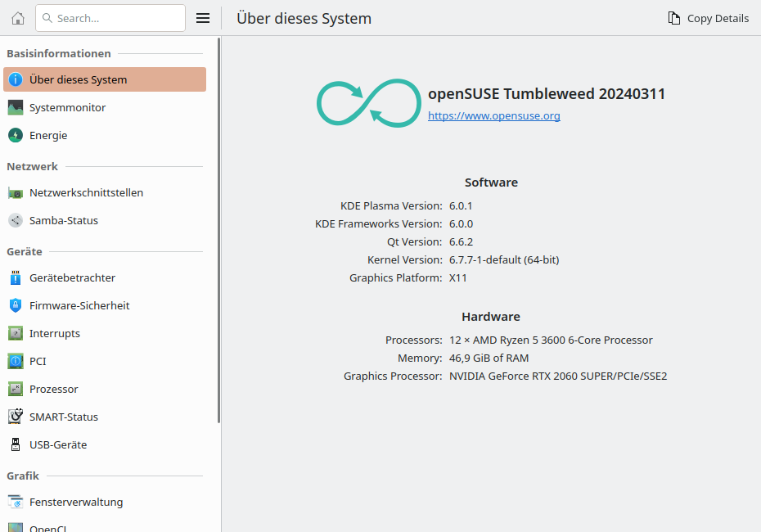
Task: Click the copy icon beside Copy Details
Action: (x=673, y=19)
